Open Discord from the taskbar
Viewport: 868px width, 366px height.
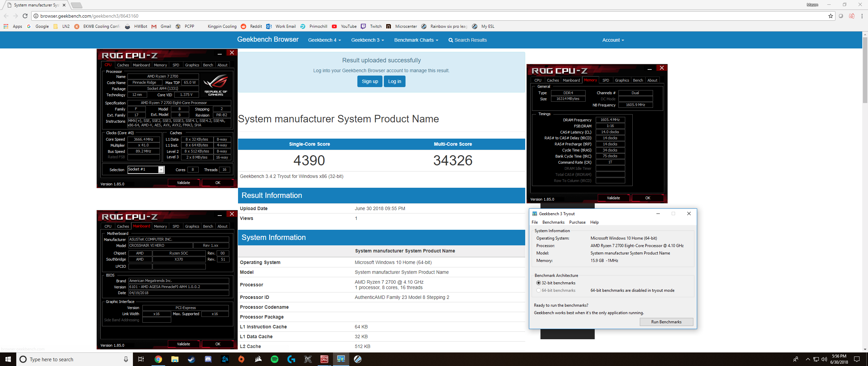[x=208, y=359]
